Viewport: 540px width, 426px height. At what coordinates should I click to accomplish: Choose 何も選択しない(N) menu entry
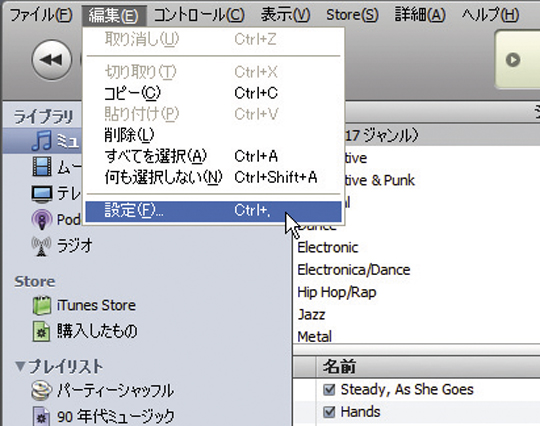[x=213, y=177]
